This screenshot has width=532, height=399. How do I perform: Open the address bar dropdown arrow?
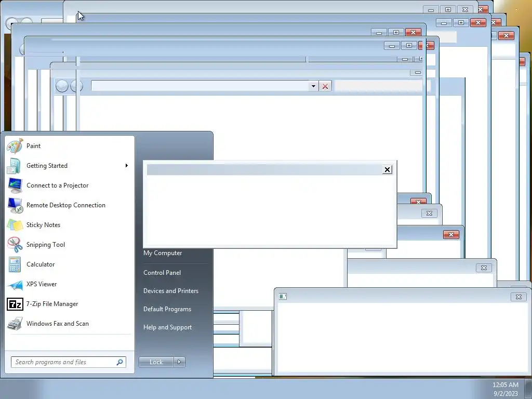(313, 86)
